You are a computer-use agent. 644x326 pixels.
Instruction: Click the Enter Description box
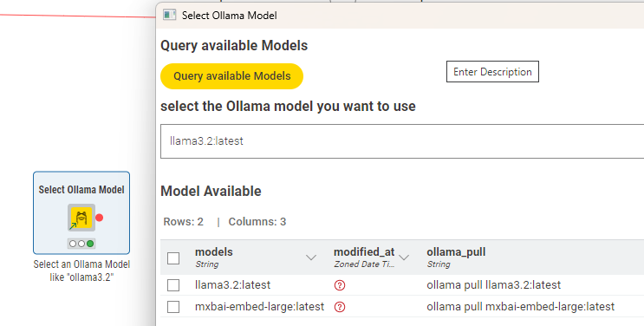pyautogui.click(x=492, y=72)
